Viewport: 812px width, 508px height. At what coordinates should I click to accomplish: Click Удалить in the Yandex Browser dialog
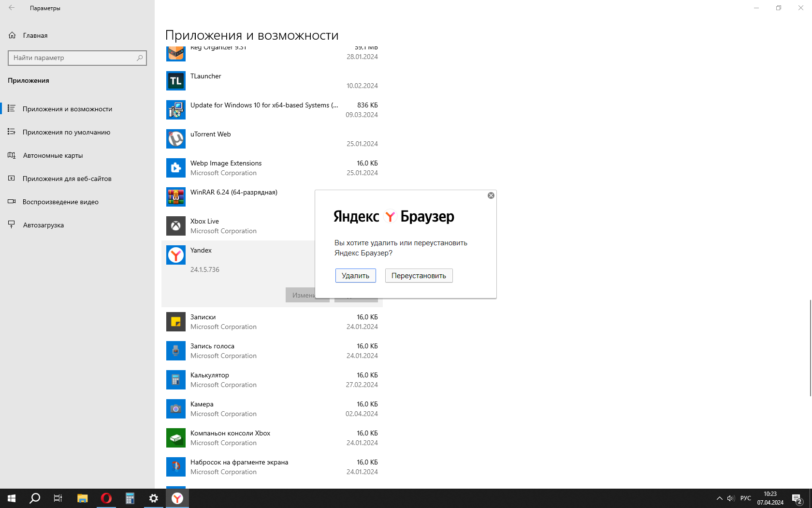pos(356,276)
